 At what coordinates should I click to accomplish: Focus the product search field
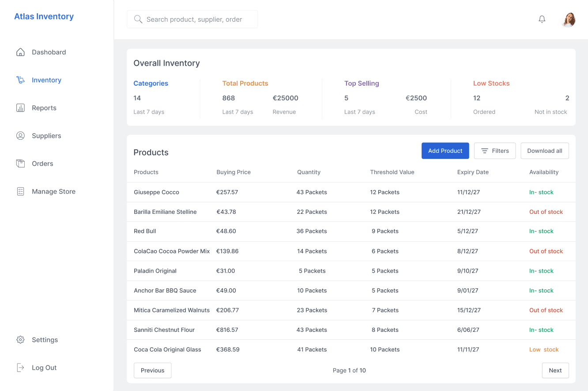(x=192, y=19)
